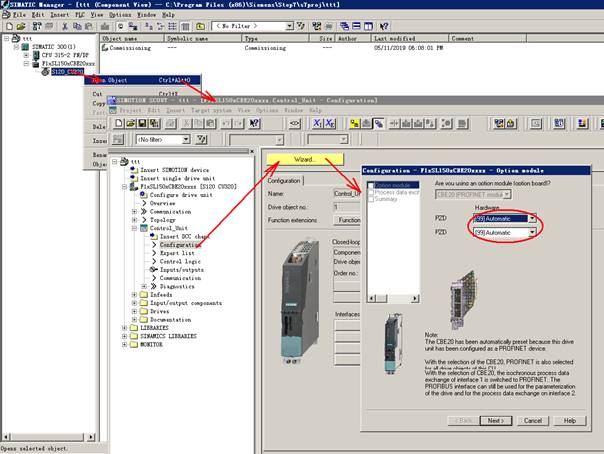Expand the Infeeds folder in project tree

(x=133, y=294)
